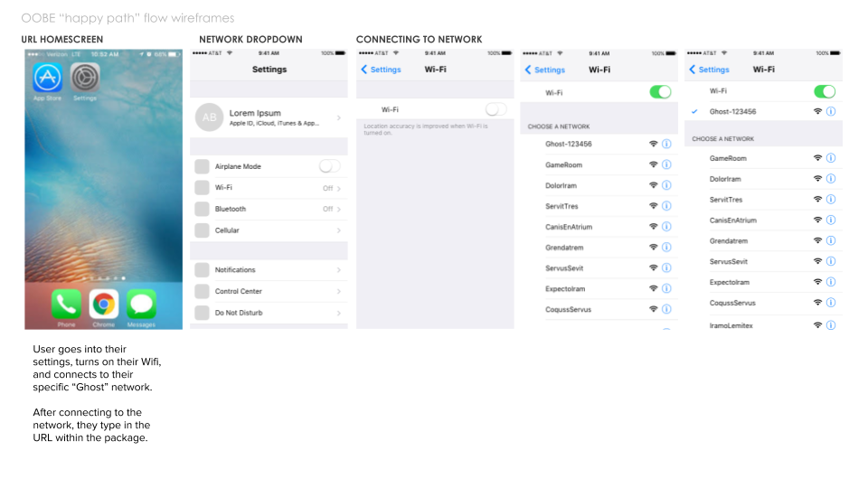868x488 pixels.
Task: Open info icon for CoqussServus in last screen
Action: click(x=831, y=303)
